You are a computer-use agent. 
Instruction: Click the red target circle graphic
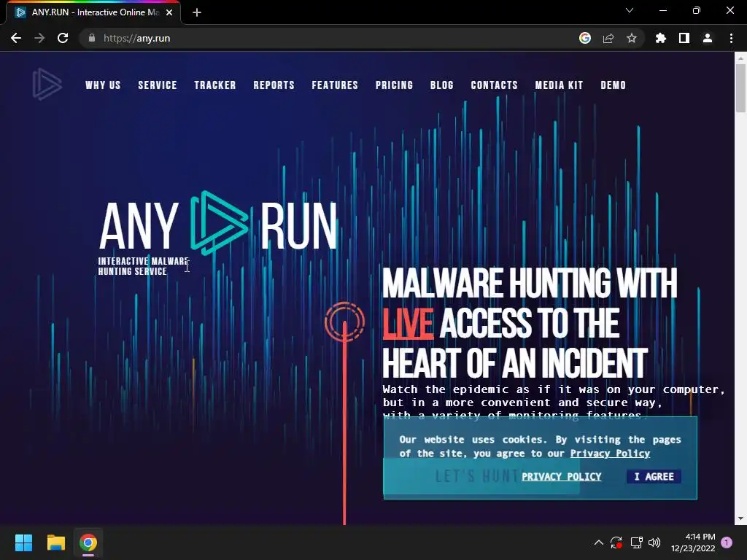[x=344, y=322]
